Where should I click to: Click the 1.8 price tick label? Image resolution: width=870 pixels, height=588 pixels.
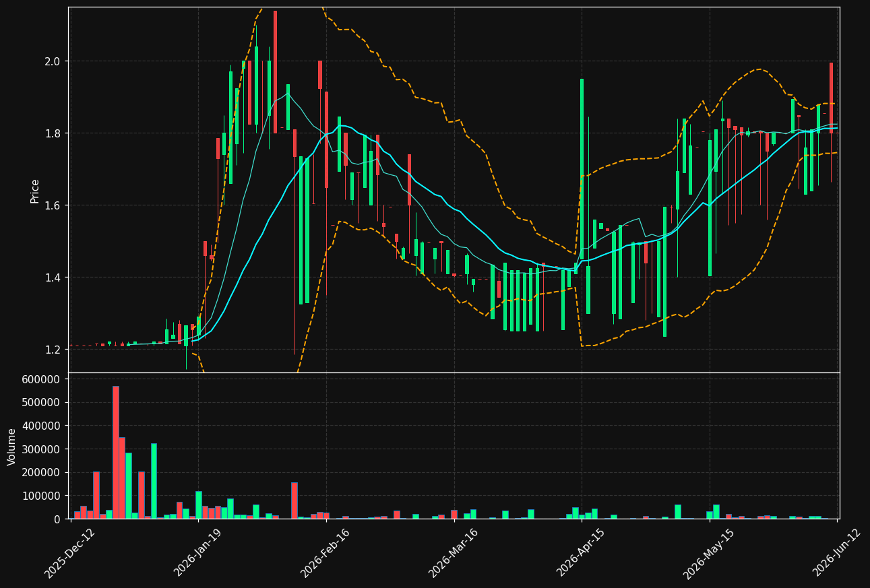53,133
